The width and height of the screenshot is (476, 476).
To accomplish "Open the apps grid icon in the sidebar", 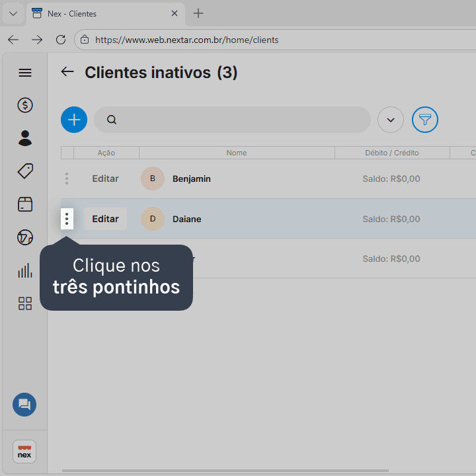I will [x=25, y=303].
